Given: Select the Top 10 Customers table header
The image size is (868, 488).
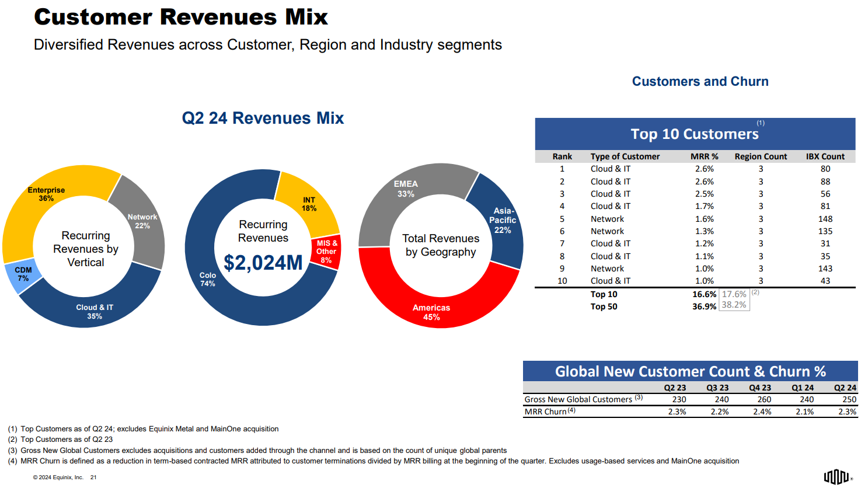Looking at the screenshot, I should [695, 134].
